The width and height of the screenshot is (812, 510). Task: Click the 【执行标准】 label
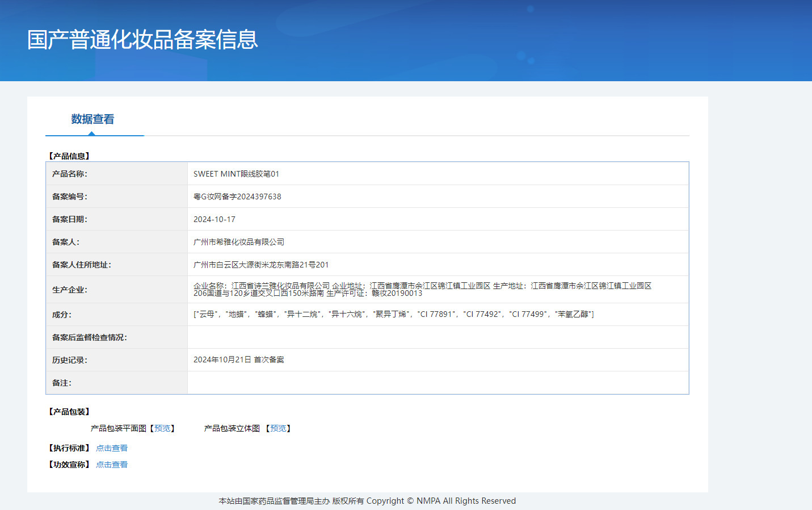(69, 448)
